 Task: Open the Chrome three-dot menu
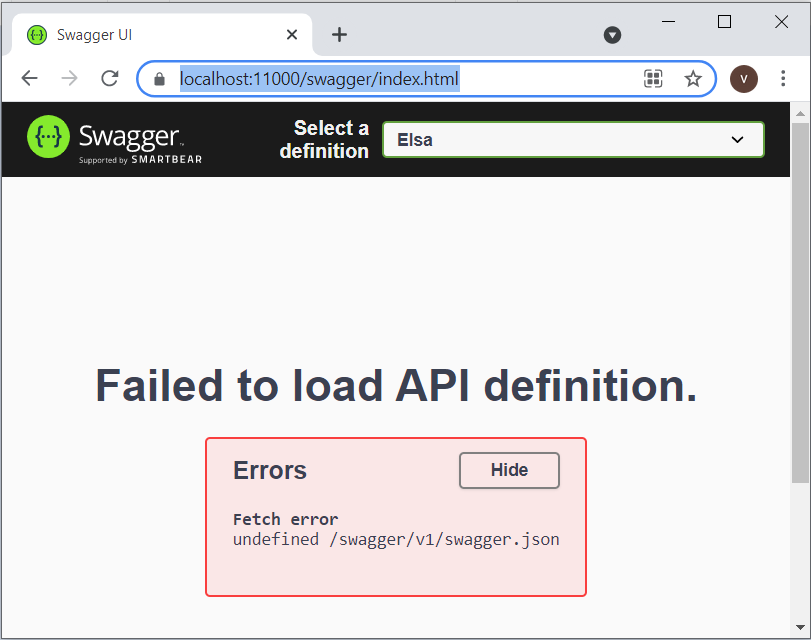point(784,78)
